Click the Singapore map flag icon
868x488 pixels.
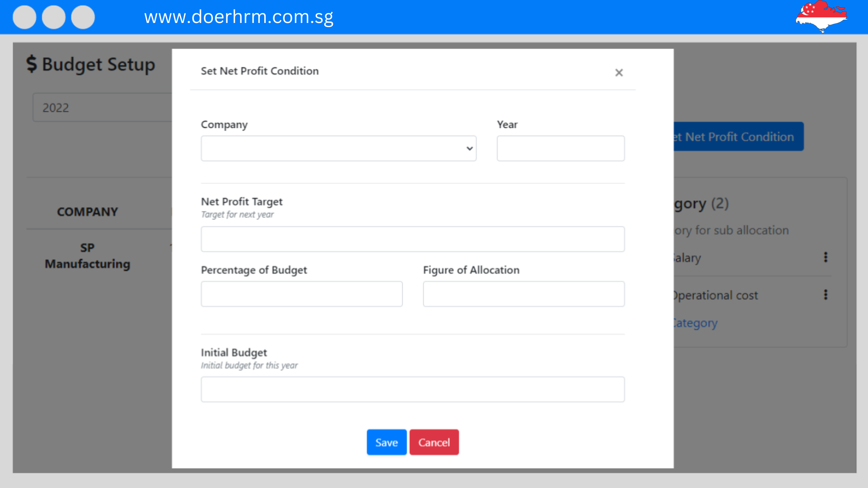pyautogui.click(x=821, y=17)
